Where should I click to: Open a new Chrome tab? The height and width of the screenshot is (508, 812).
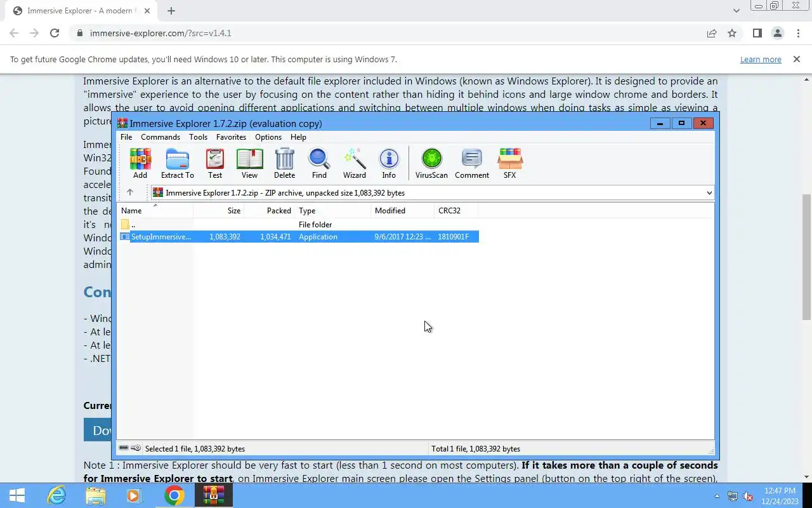(171, 11)
